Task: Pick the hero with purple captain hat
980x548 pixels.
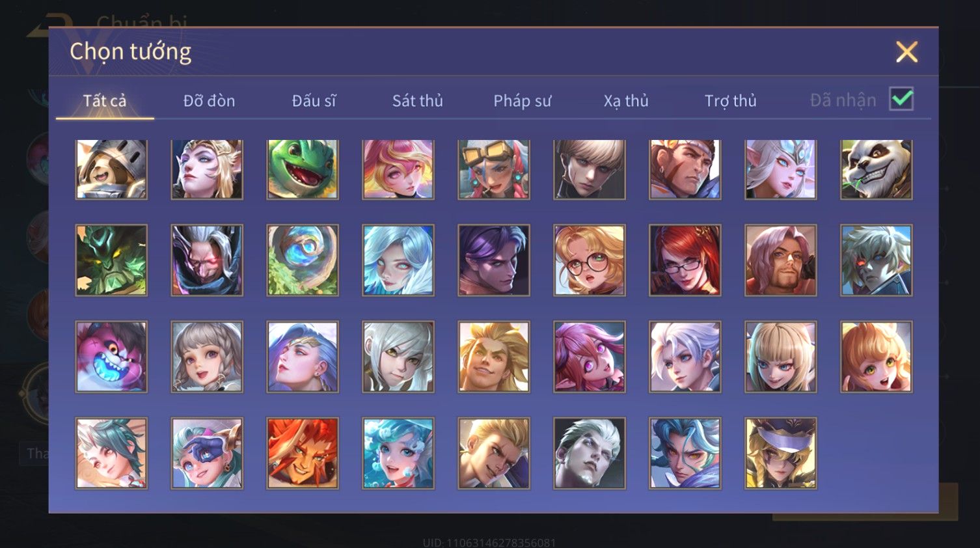Action: tap(781, 453)
